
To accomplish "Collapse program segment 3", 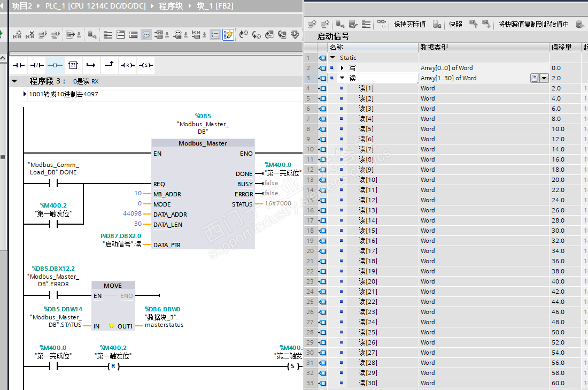I will pos(15,81).
